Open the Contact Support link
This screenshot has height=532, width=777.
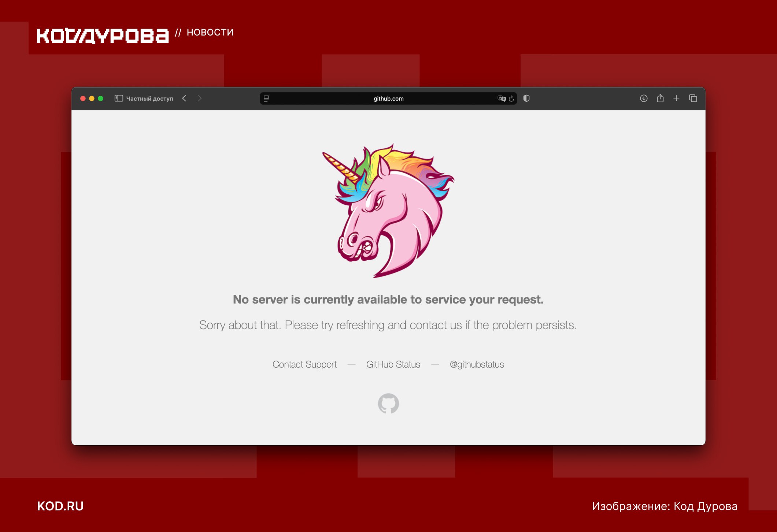(304, 364)
